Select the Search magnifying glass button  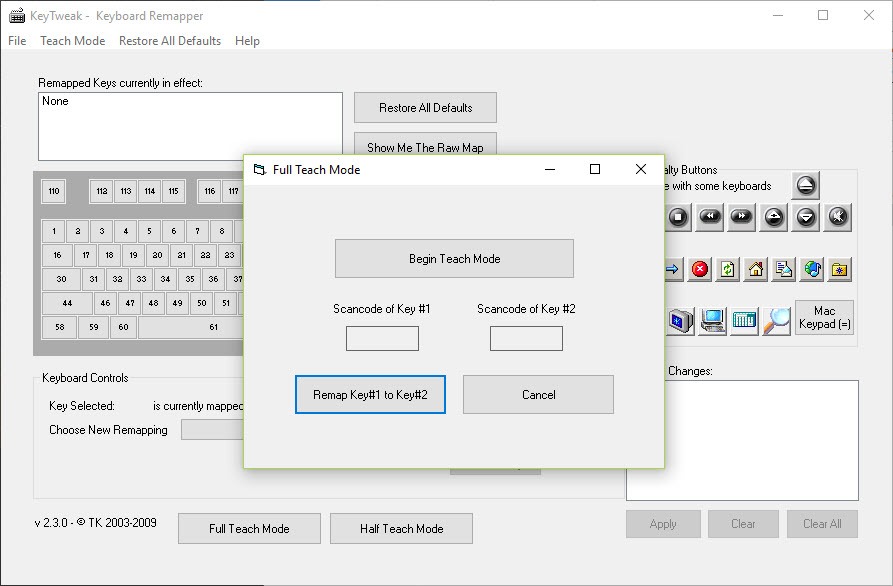(776, 321)
